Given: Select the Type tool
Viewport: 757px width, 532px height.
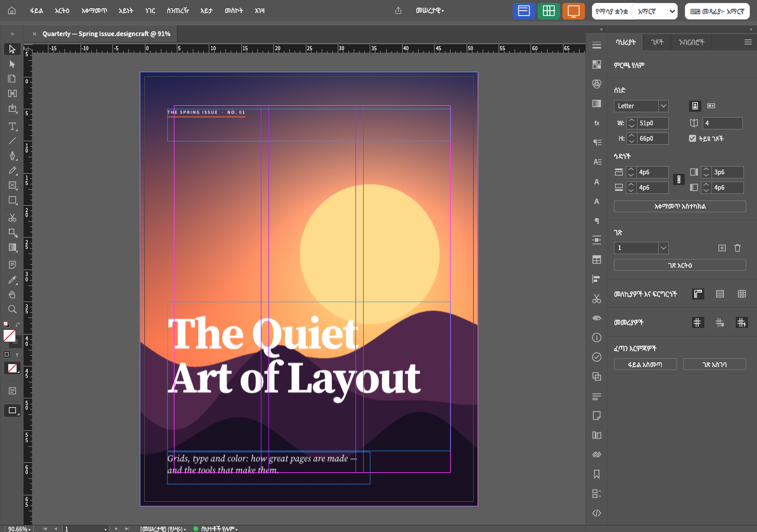Looking at the screenshot, I should [12, 126].
